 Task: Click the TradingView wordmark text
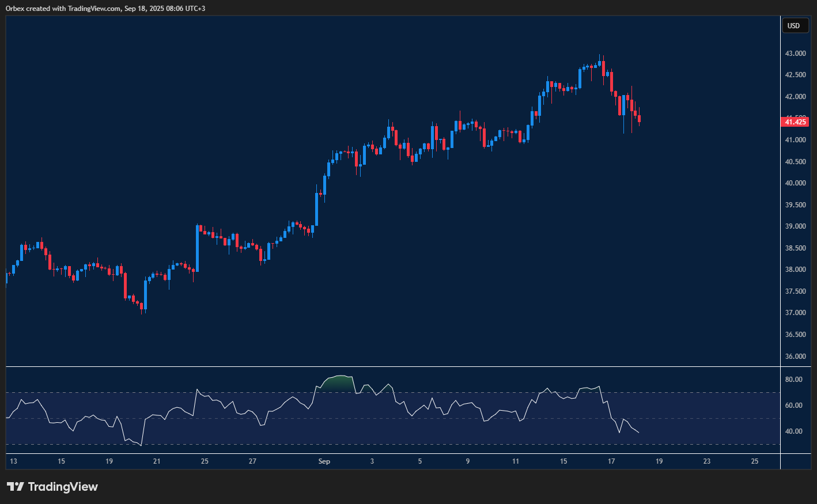point(63,487)
